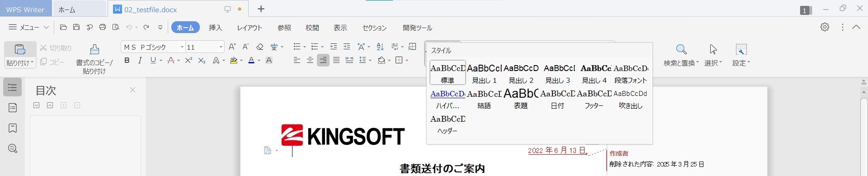Viewport: 868px width, 176px height.
Task: Apply the 表題 style
Action: point(521,99)
